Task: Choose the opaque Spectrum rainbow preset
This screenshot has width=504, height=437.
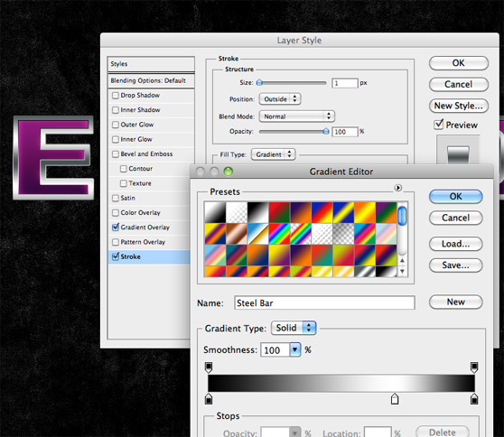Action: coord(279,234)
